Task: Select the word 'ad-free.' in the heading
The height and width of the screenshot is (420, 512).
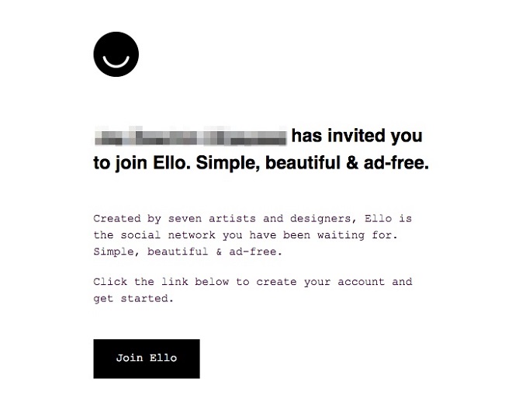Action: click(x=396, y=162)
